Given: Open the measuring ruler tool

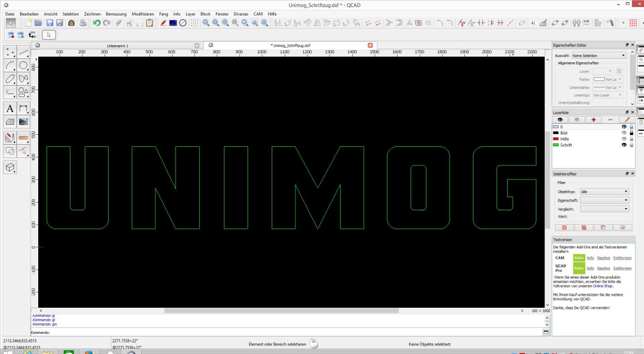Looking at the screenshot, I should (23, 137).
